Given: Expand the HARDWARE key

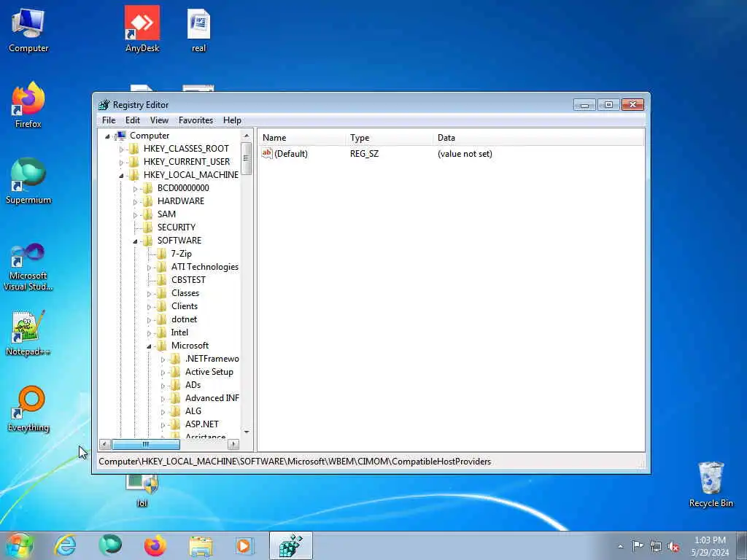Looking at the screenshot, I should pyautogui.click(x=135, y=202).
